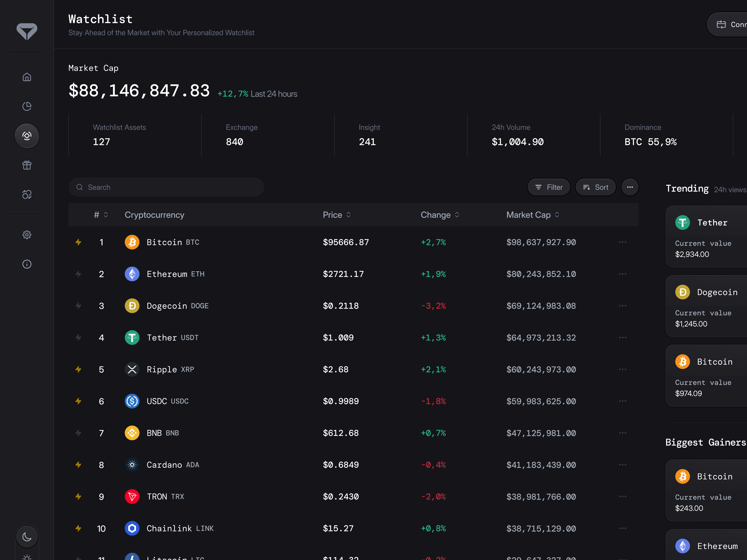This screenshot has width=747, height=560.
Task: Toggle the lightning bolt for BNB row
Action: (x=78, y=433)
